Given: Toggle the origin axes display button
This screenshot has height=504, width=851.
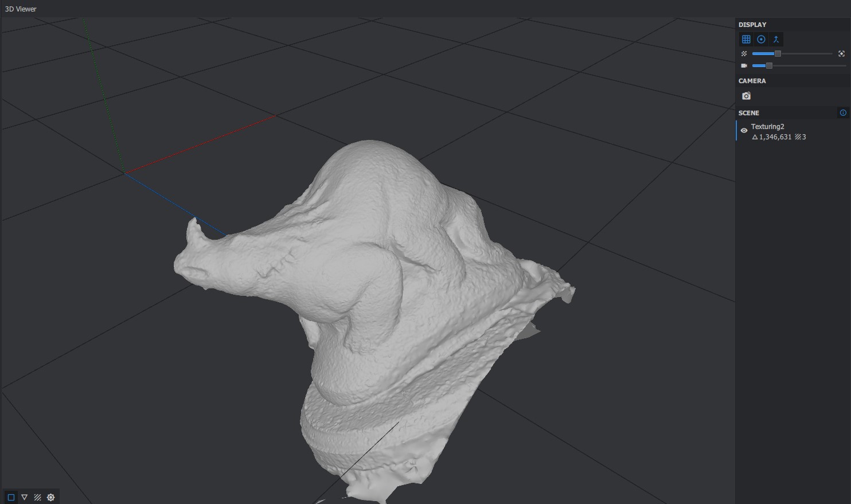Looking at the screenshot, I should [x=776, y=40].
